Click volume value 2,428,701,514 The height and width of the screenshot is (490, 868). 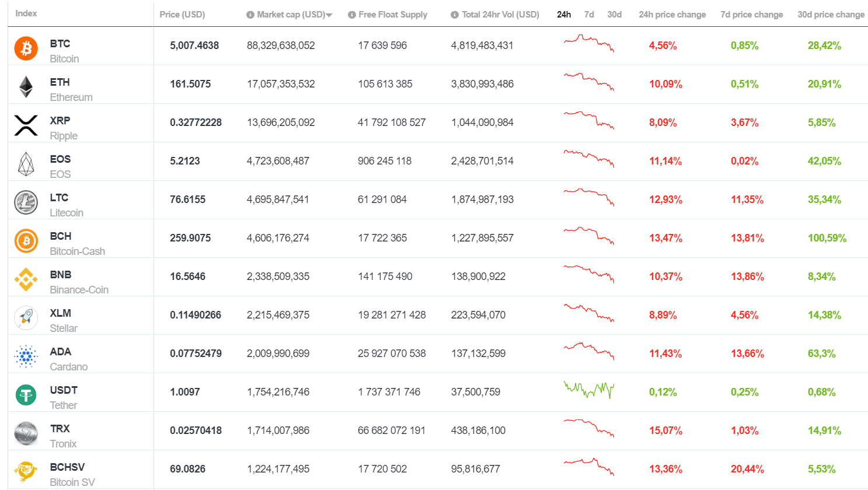click(x=482, y=161)
